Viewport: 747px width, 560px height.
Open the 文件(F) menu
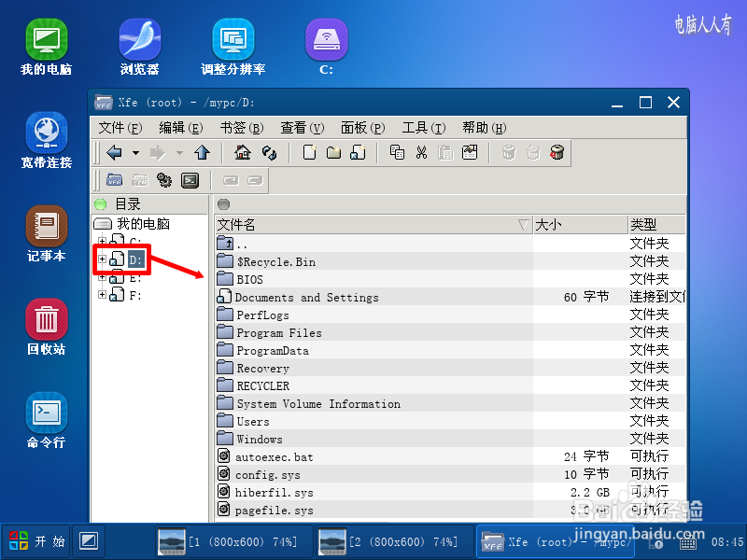point(120,128)
